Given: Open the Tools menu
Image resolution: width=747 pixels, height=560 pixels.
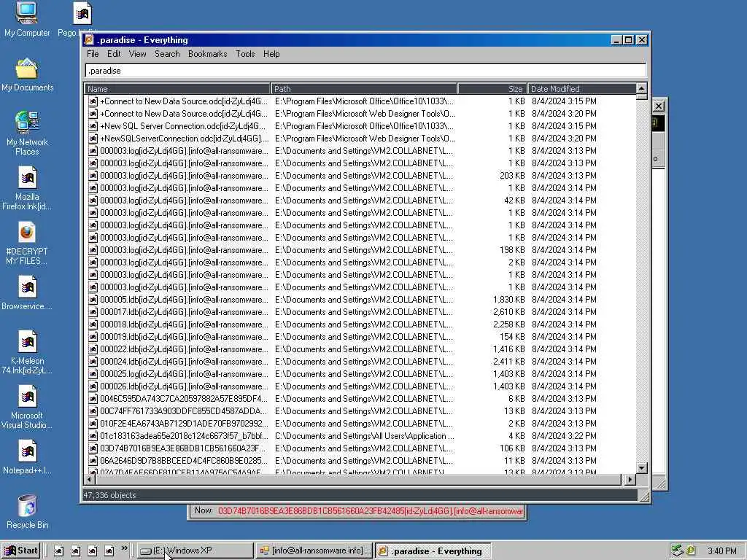Looking at the screenshot, I should 245,54.
